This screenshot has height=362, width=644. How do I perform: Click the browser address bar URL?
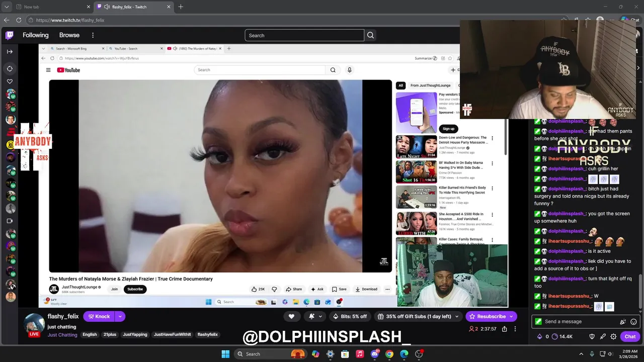click(70, 20)
